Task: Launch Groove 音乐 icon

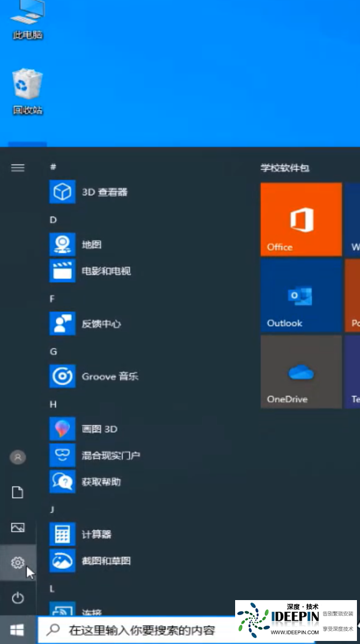Action: [x=62, y=376]
